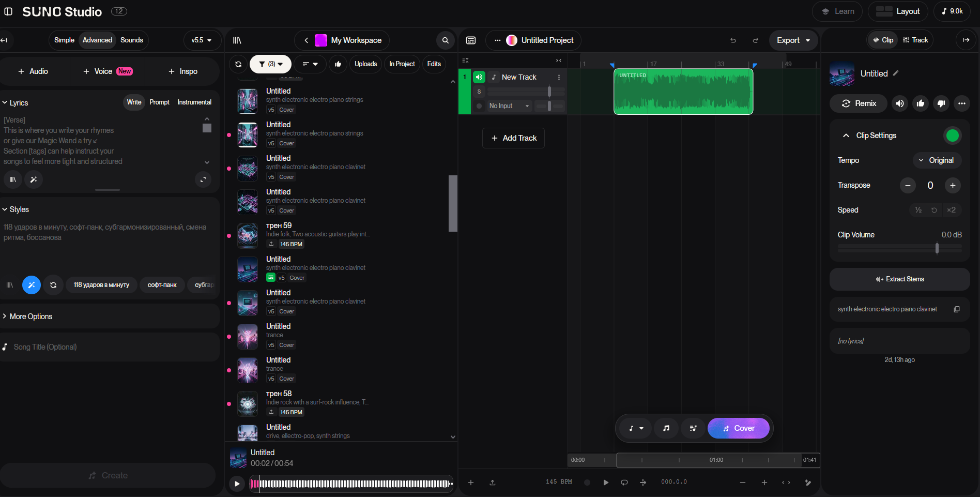This screenshot has width=980, height=497.
Task: Open the notes panel icon left of project name
Action: pos(471,40)
